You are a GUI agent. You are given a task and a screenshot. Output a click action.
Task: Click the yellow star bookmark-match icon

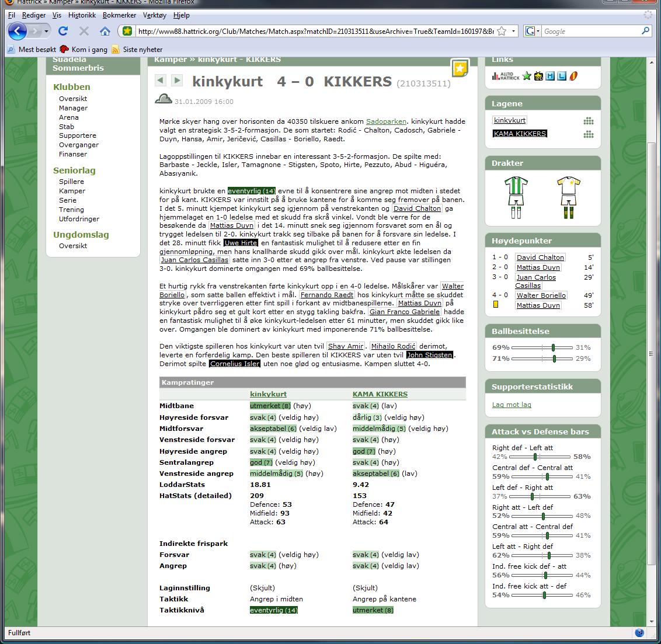click(x=460, y=68)
